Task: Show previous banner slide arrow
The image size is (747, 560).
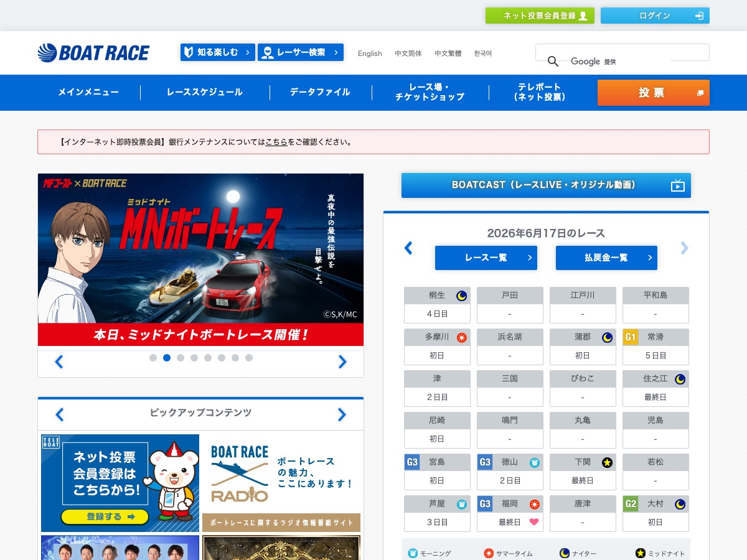Action: click(59, 362)
